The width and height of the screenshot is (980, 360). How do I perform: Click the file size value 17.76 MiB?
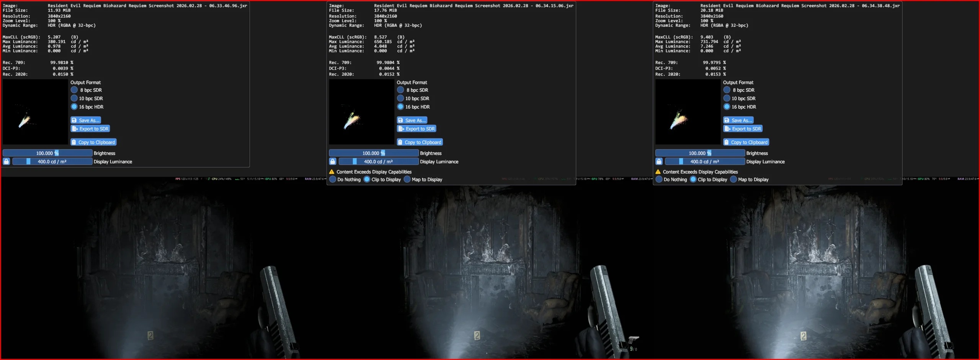[x=385, y=10]
